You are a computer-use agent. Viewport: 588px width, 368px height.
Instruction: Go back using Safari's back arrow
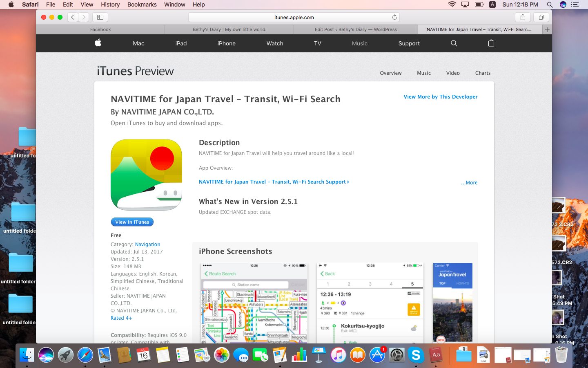[73, 17]
